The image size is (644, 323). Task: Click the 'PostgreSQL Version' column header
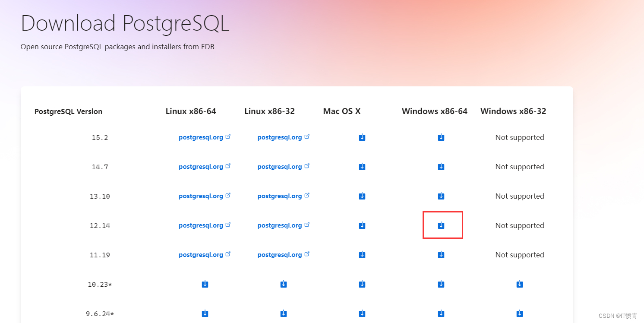(x=68, y=111)
